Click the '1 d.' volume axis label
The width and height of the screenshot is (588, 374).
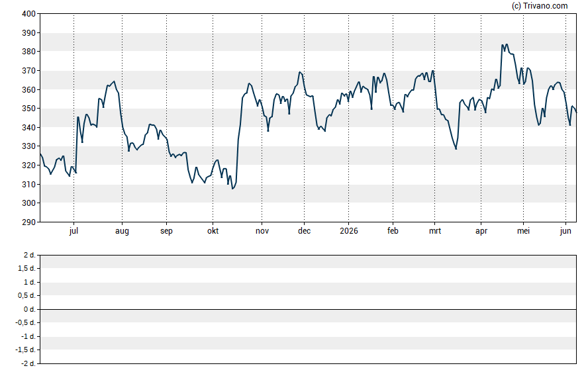coord(30,282)
